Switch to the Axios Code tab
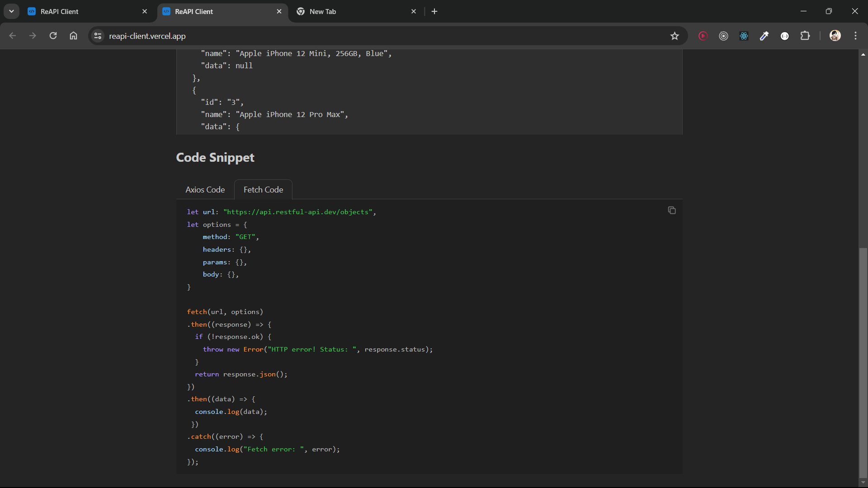This screenshot has width=868, height=488. (205, 190)
